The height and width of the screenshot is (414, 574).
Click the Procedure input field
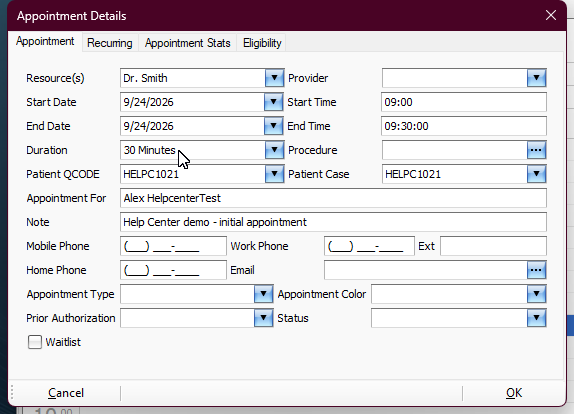pyautogui.click(x=455, y=150)
